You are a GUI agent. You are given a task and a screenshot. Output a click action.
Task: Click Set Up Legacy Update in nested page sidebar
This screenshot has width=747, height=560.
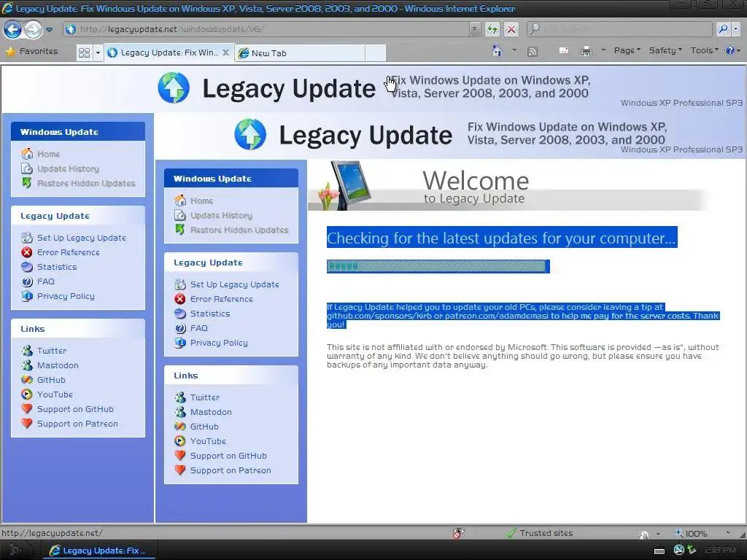point(234,284)
